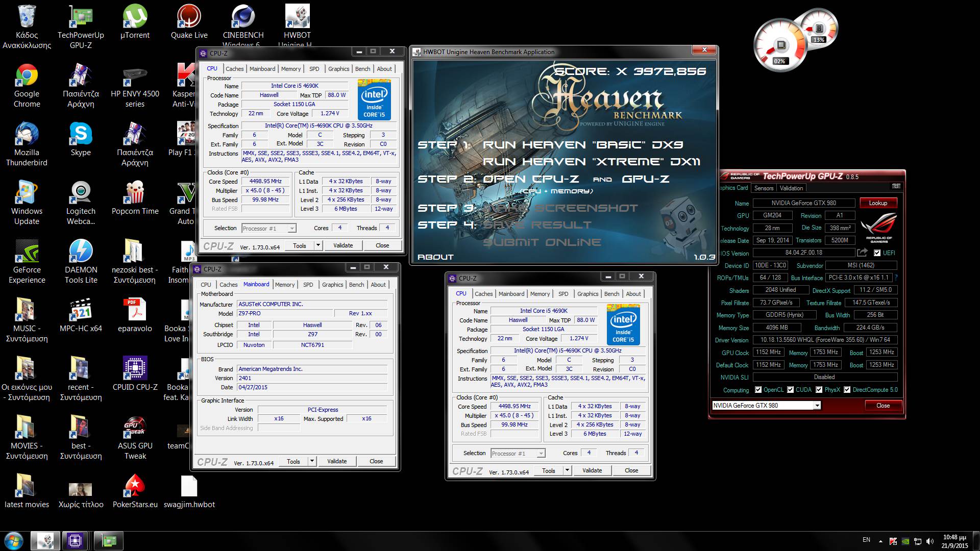Launch MPC-HC x64 media player icon
980x551 pixels.
pos(81,315)
